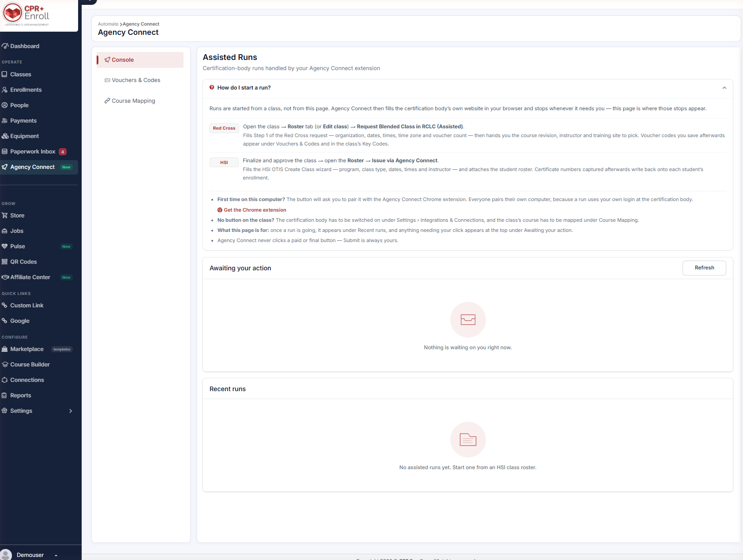Image resolution: width=743 pixels, height=560 pixels.
Task: Go to Reports page
Action: (39, 396)
